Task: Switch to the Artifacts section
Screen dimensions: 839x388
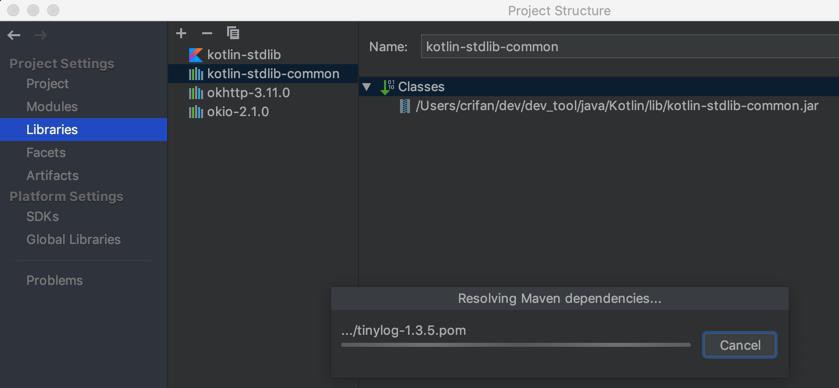Action: coord(52,176)
